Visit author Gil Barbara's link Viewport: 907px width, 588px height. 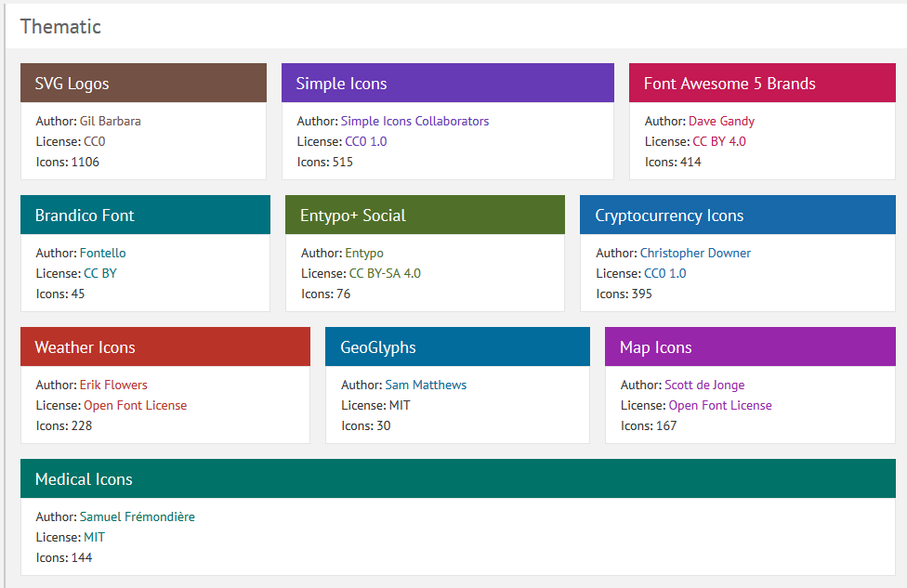pyautogui.click(x=111, y=121)
